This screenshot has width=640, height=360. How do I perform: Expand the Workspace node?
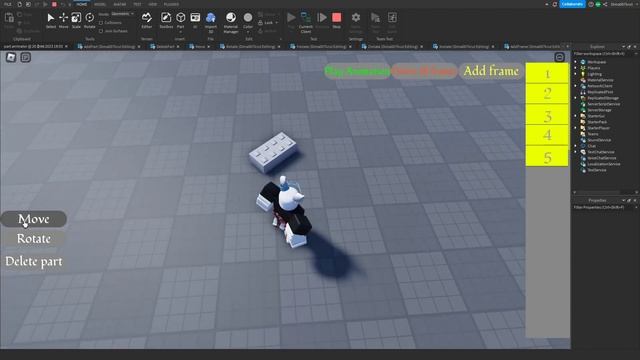576,62
